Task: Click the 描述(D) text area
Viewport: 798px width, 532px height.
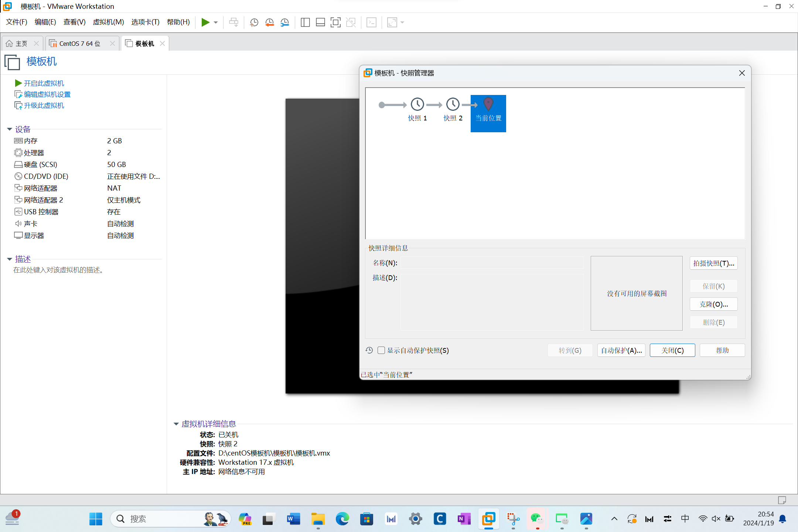Action: click(492, 302)
